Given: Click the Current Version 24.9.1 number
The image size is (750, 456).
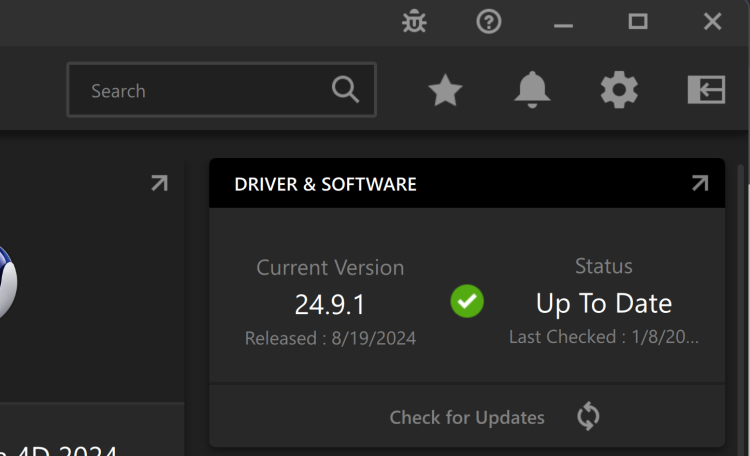Looking at the screenshot, I should [x=330, y=304].
